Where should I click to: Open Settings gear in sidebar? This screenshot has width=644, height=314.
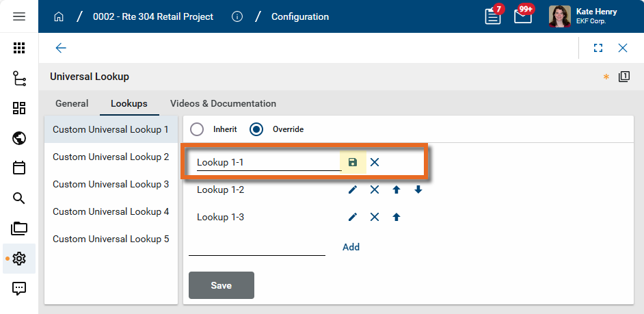point(19,259)
